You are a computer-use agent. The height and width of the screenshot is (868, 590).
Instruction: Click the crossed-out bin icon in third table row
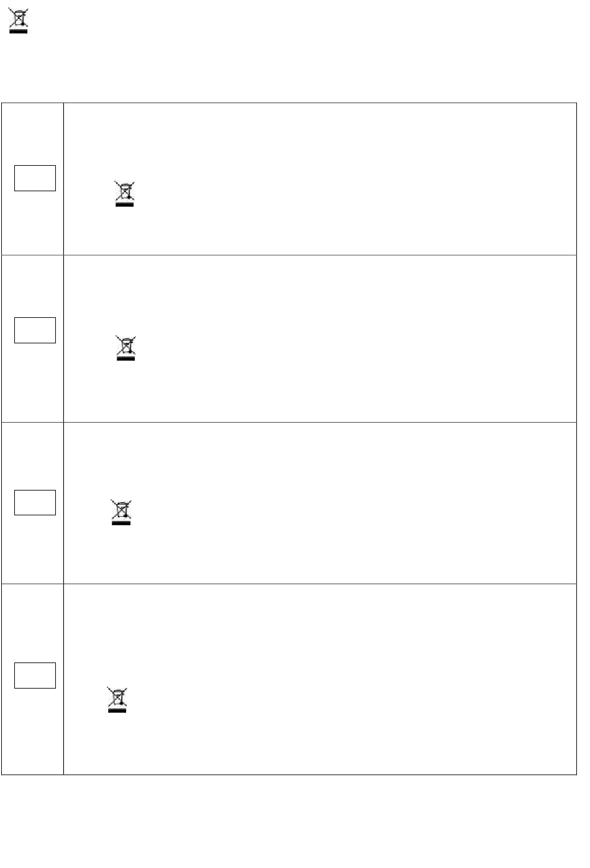tap(121, 512)
